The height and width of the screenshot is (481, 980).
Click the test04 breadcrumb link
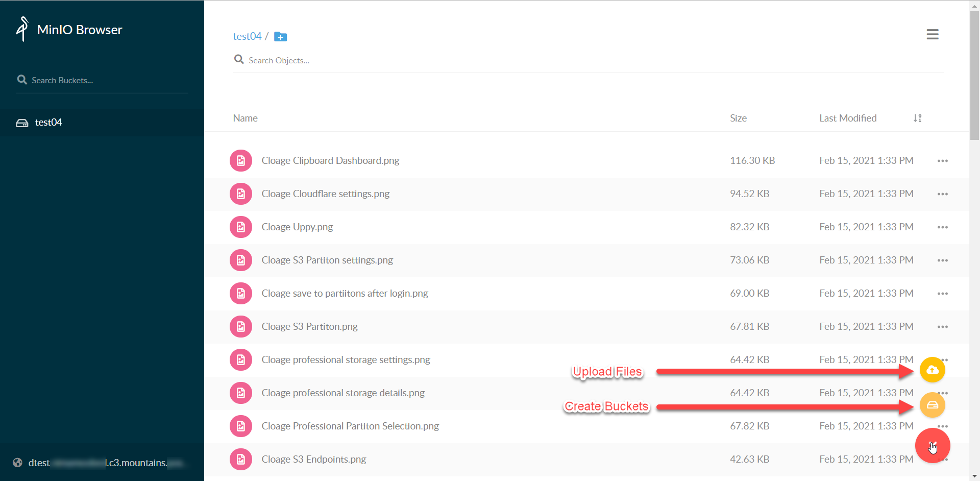click(247, 36)
